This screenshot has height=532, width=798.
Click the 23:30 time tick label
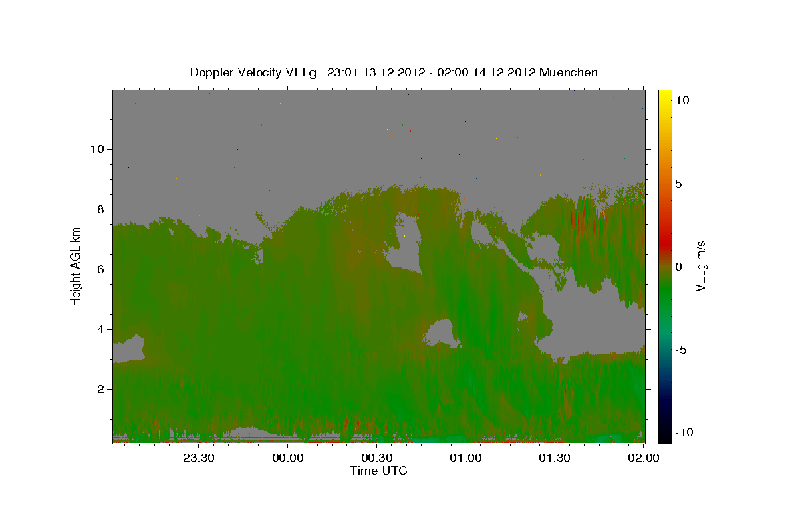(199, 458)
